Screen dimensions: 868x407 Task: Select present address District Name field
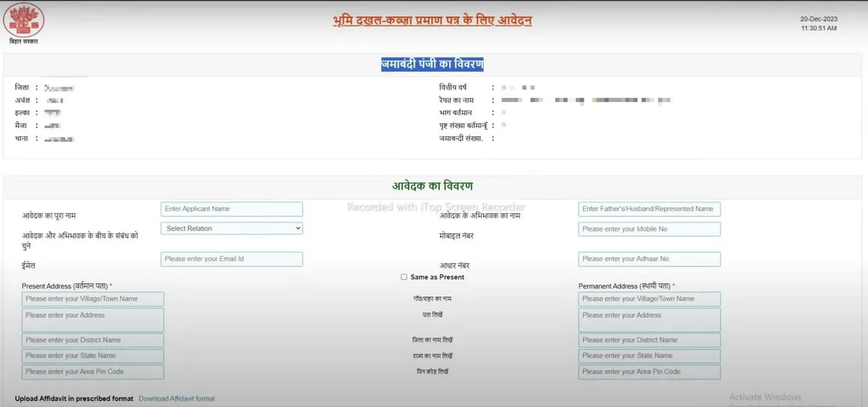click(x=93, y=340)
